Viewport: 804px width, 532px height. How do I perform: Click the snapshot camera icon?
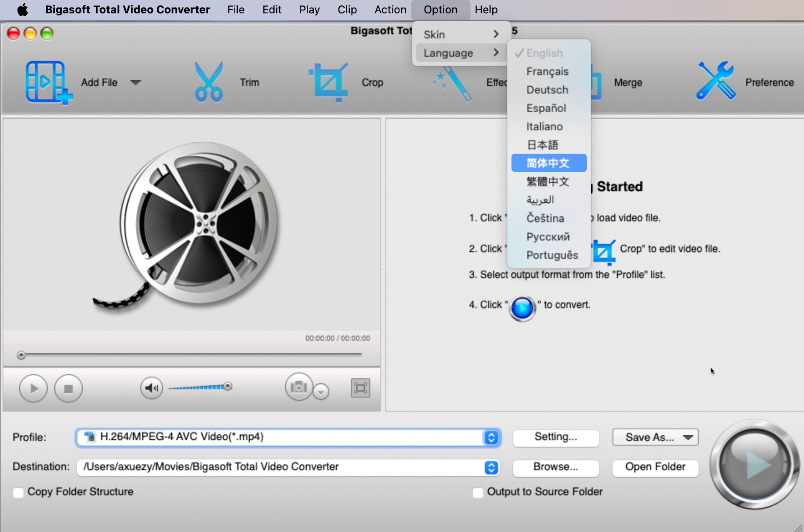click(x=298, y=387)
